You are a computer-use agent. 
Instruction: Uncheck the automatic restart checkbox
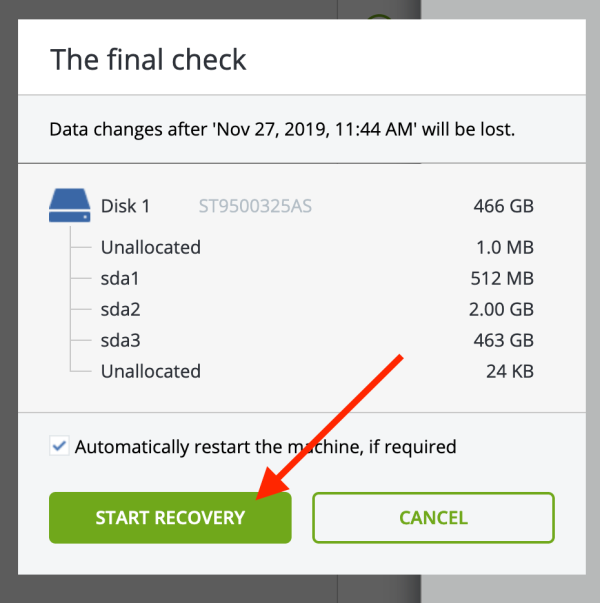[x=59, y=446]
